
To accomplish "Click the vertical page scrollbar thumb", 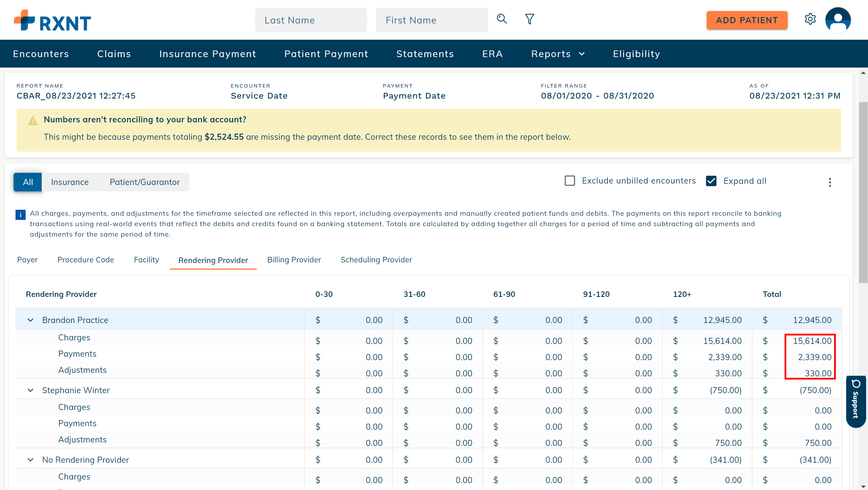I will 863,192.
